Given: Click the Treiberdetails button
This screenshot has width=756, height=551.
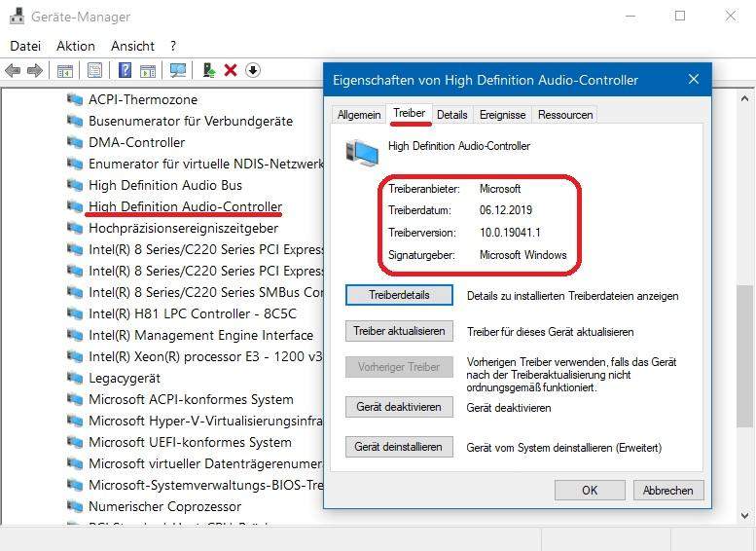Looking at the screenshot, I should (x=399, y=295).
